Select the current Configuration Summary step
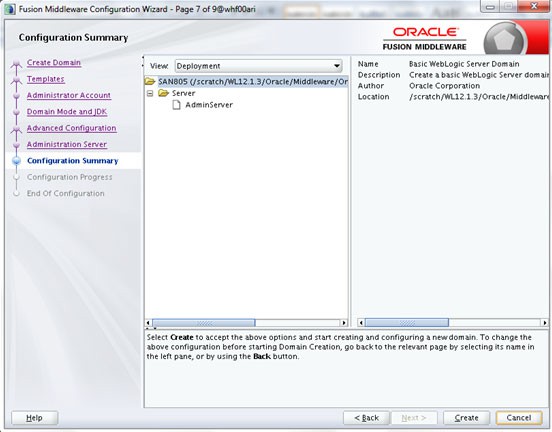The height and width of the screenshot is (432, 552). (73, 161)
